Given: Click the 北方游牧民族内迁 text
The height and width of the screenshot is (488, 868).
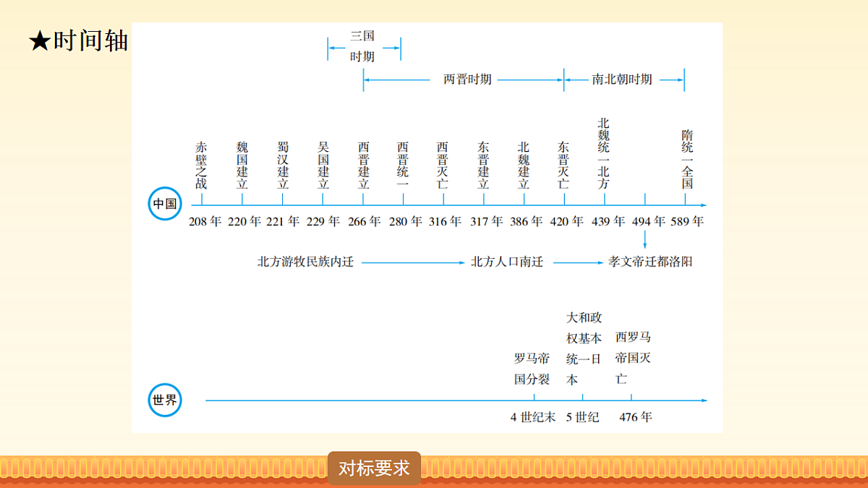Looking at the screenshot, I should (x=305, y=262).
